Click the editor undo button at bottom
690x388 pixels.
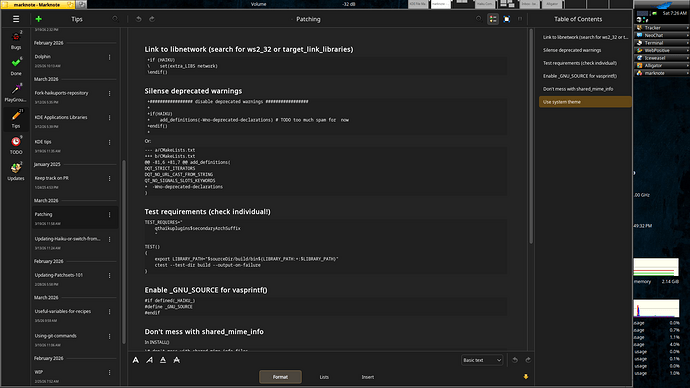coord(515,360)
